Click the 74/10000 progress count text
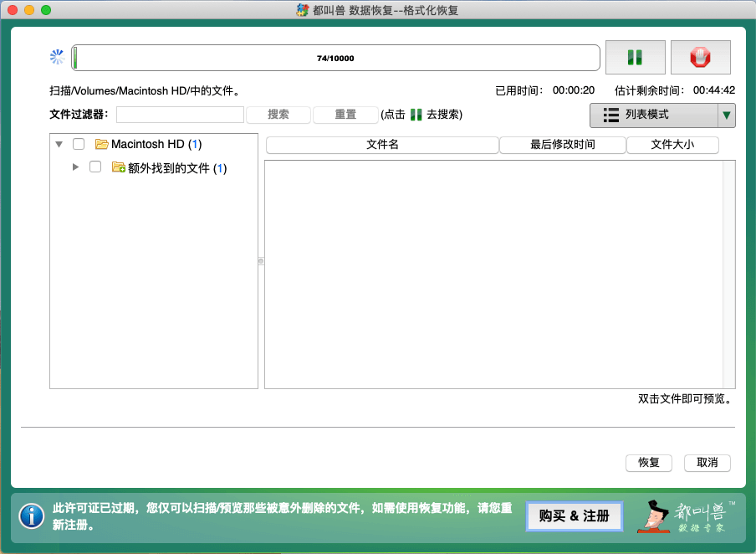The width and height of the screenshot is (756, 554). pyautogui.click(x=335, y=59)
